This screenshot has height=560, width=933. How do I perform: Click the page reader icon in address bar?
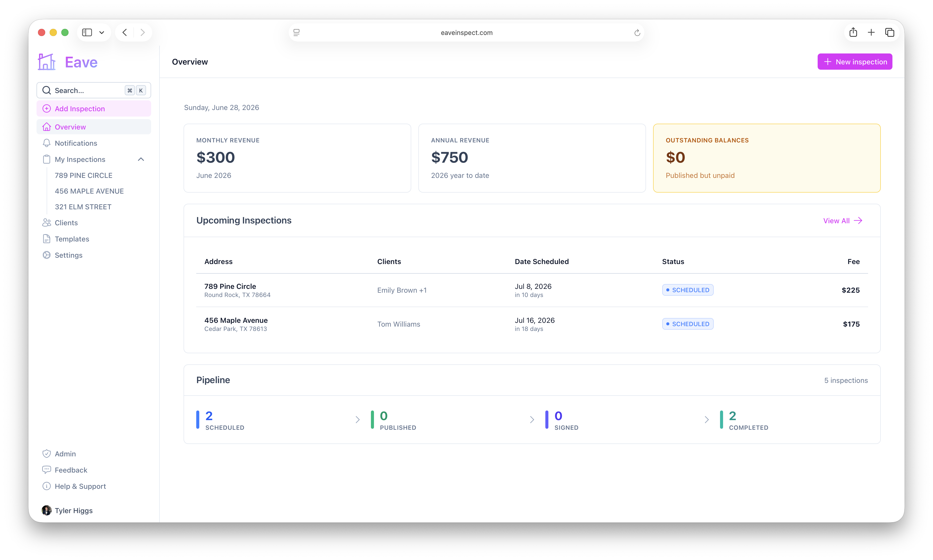tap(296, 32)
